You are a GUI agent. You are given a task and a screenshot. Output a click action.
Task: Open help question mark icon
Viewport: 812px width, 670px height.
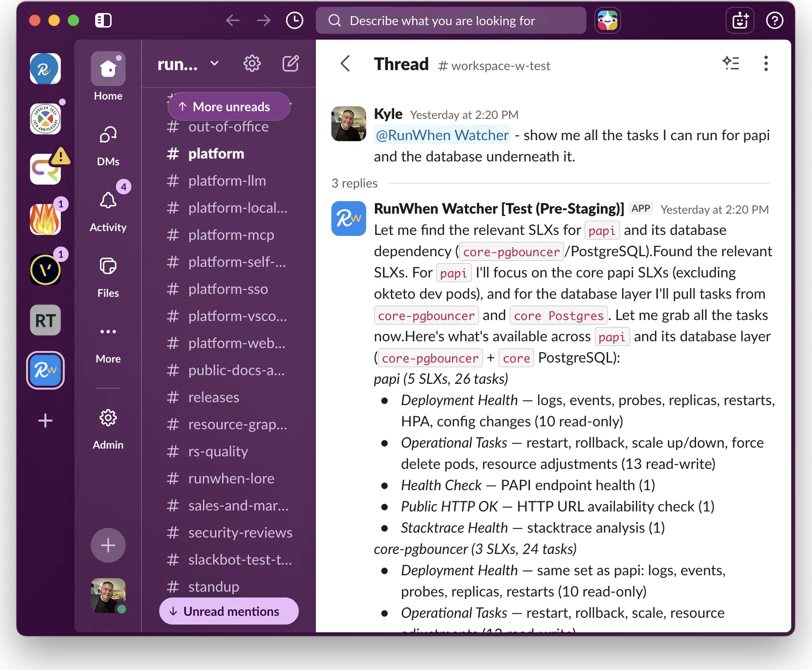click(775, 20)
